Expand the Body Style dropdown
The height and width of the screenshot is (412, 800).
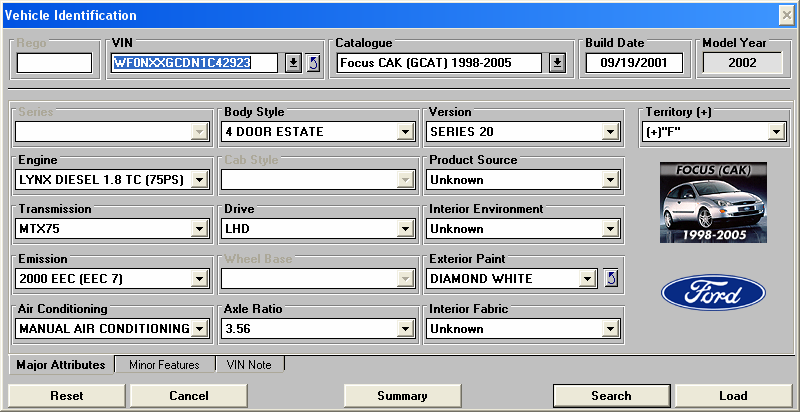coord(405,131)
